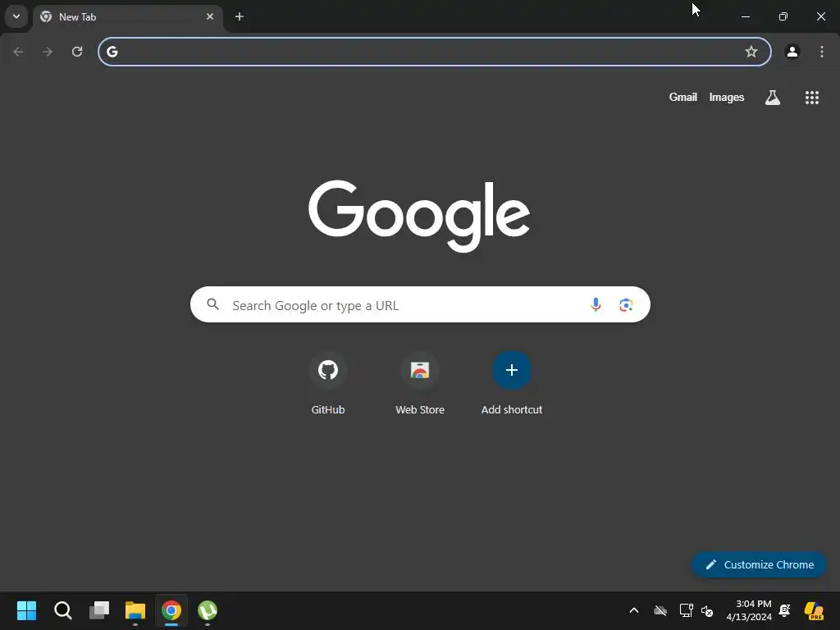840x630 pixels.
Task: Open the GitHub shortcut
Action: (x=328, y=383)
